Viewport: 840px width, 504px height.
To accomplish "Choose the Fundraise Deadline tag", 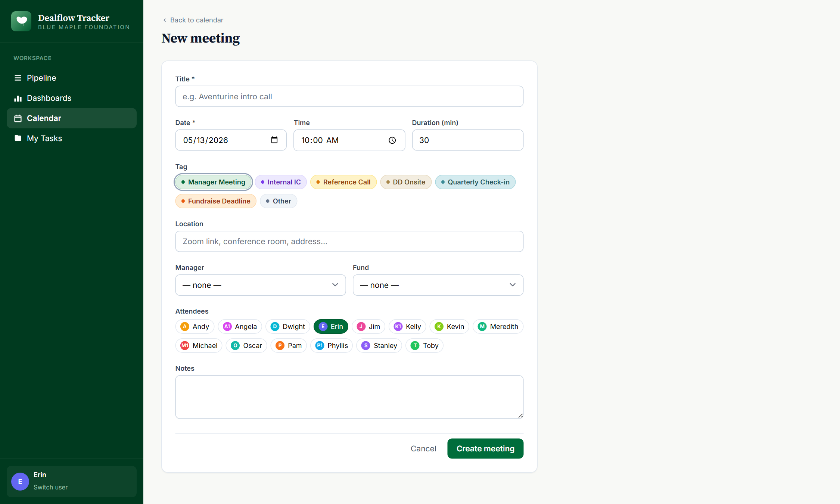I will 216,201.
